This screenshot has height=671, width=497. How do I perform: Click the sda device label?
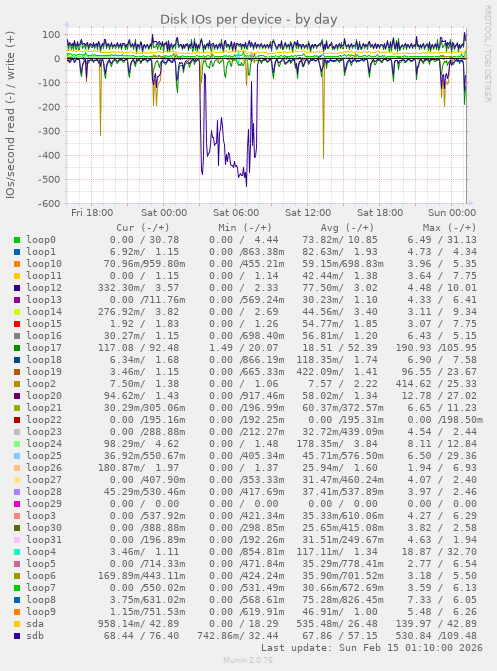click(x=35, y=623)
